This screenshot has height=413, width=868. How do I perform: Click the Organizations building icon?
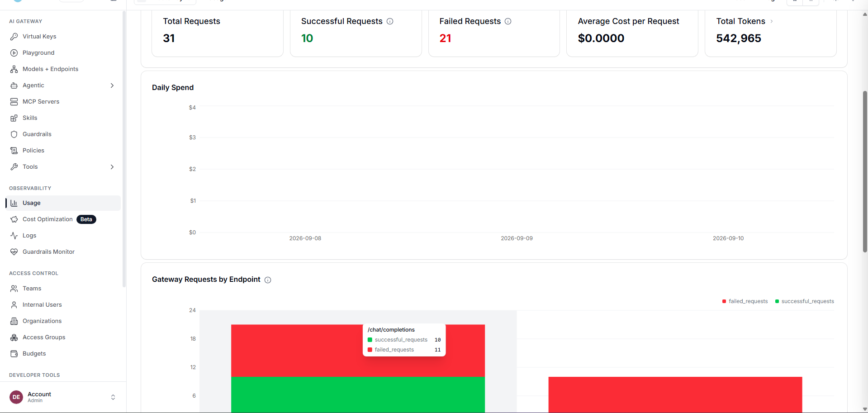pyautogui.click(x=14, y=321)
